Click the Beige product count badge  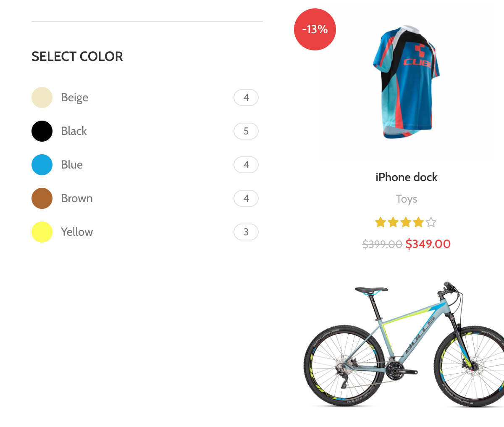[246, 98]
